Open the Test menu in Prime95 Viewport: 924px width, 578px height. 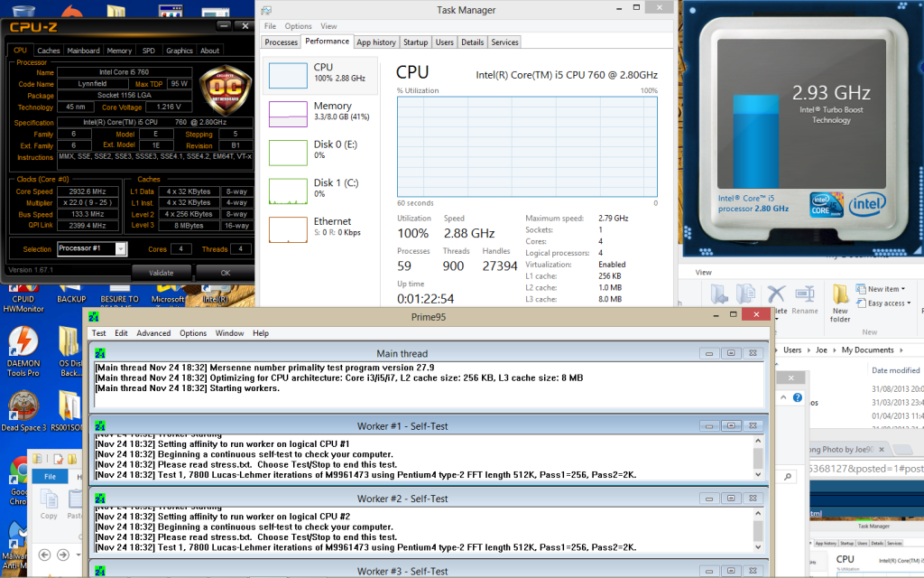(99, 333)
